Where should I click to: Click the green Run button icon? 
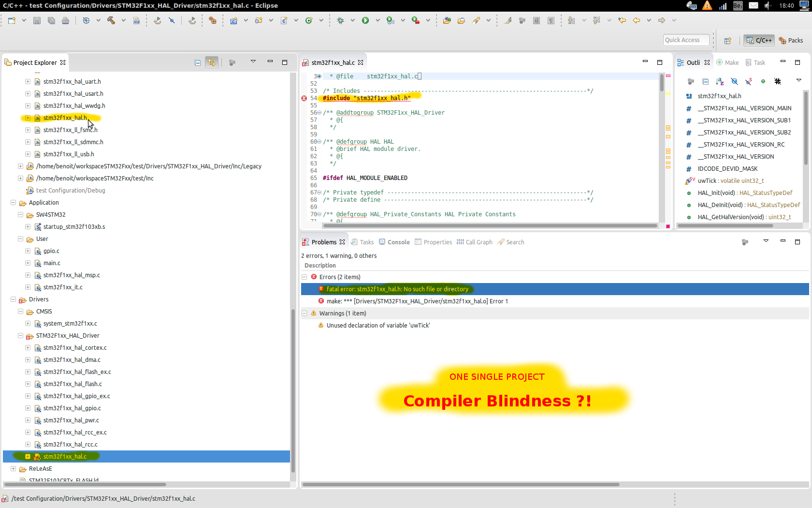[365, 20]
